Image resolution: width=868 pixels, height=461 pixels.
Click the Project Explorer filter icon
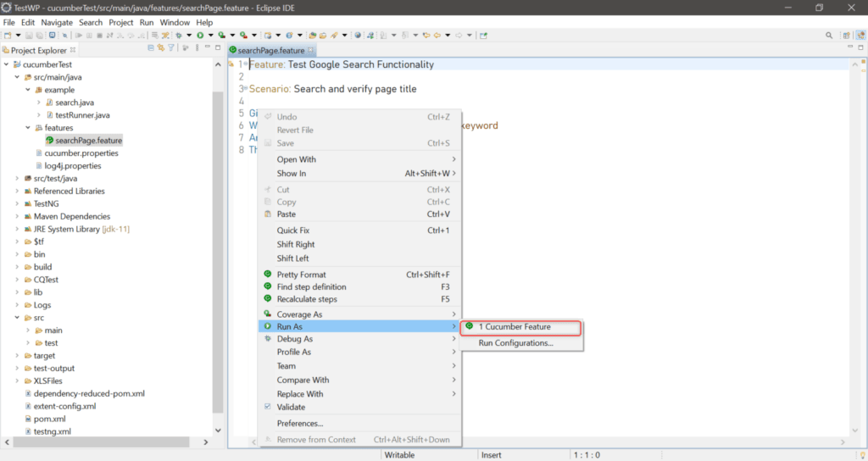click(x=171, y=48)
